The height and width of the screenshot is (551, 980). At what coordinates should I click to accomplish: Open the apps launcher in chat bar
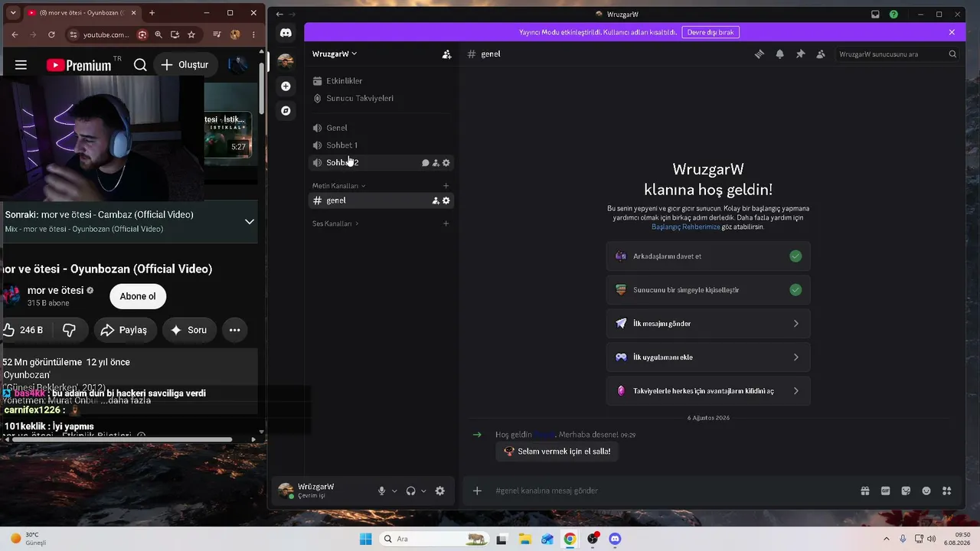(x=947, y=491)
